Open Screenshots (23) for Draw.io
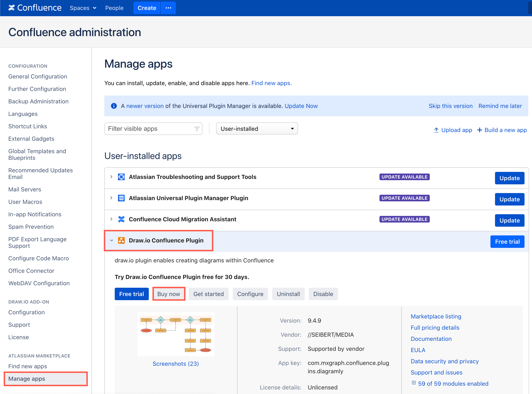The height and width of the screenshot is (394, 532). coord(176,363)
